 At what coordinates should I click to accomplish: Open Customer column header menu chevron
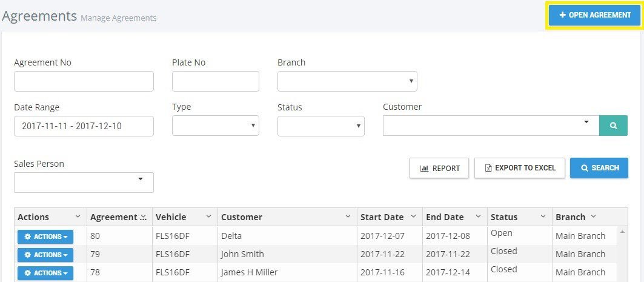pyautogui.click(x=348, y=217)
